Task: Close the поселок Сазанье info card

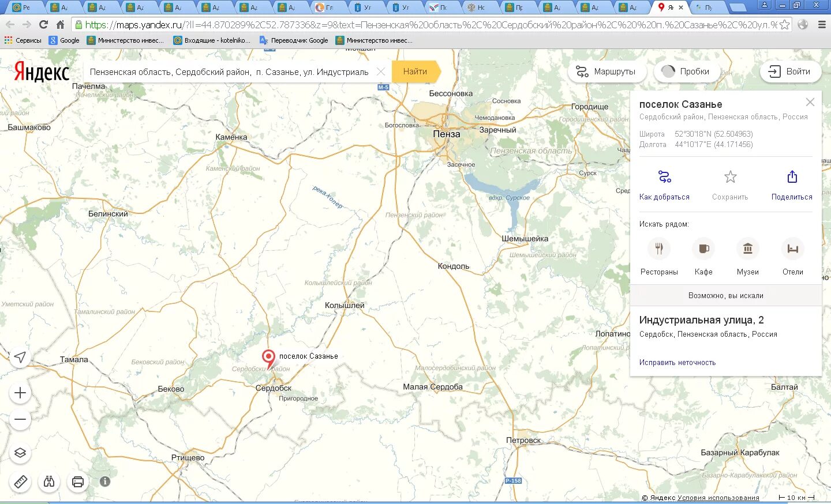Action: coord(810,102)
